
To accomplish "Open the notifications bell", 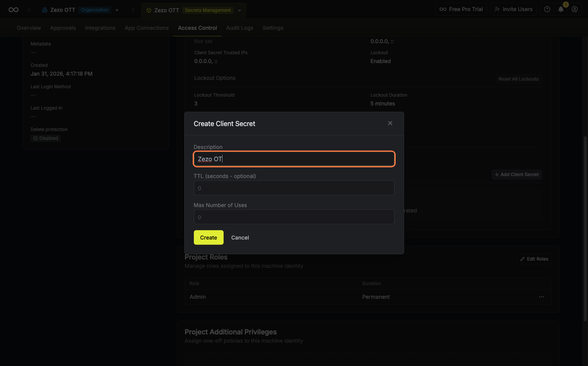I will pos(561,9).
